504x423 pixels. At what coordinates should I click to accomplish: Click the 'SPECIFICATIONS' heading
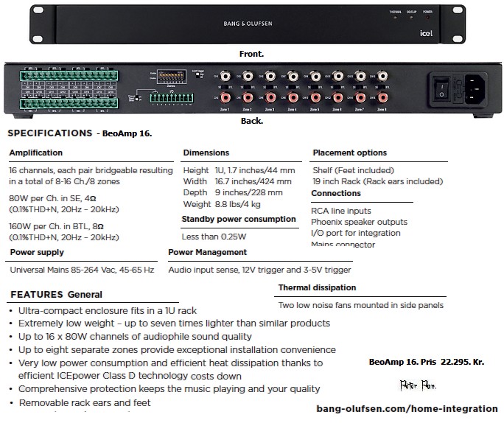point(50,133)
